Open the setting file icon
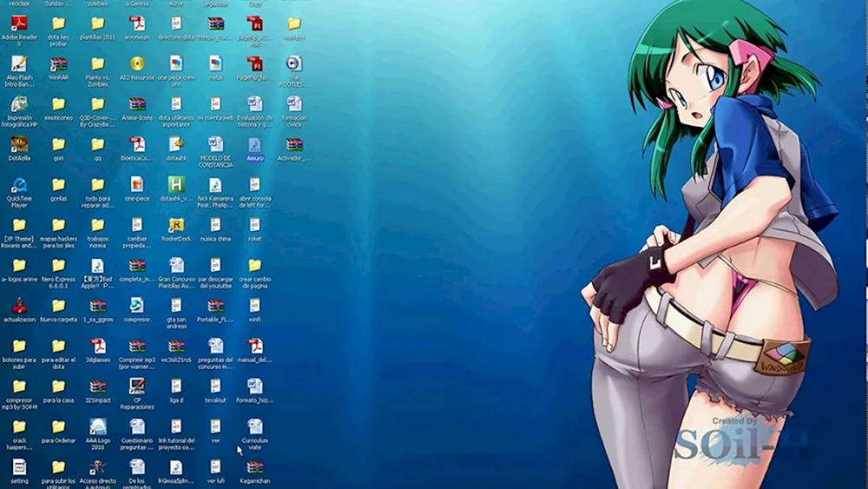The width and height of the screenshot is (868, 489). coord(19,467)
